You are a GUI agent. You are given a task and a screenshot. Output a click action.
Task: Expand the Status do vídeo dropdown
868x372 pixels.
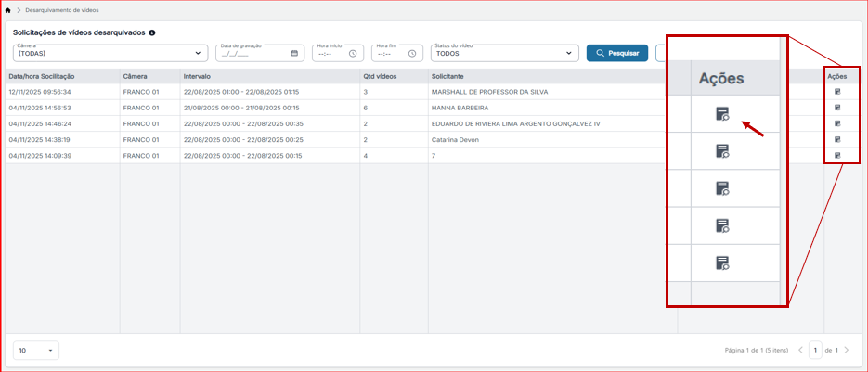tap(504, 53)
